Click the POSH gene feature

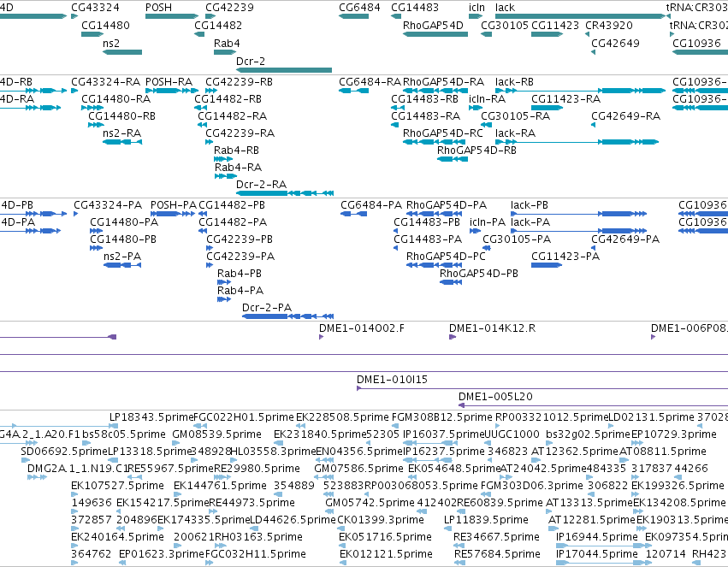172,16
